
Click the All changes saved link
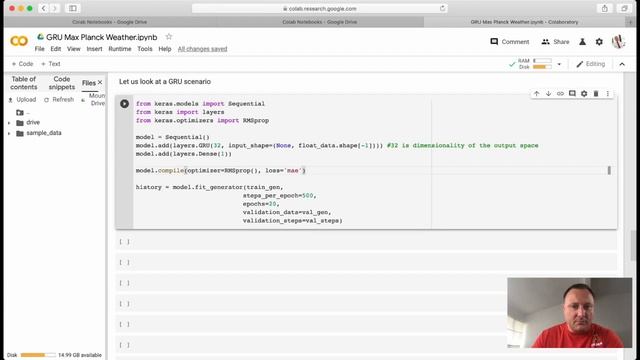[x=202, y=49]
